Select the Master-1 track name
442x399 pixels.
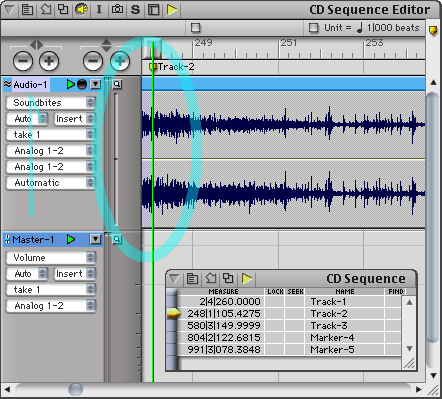tap(33, 240)
